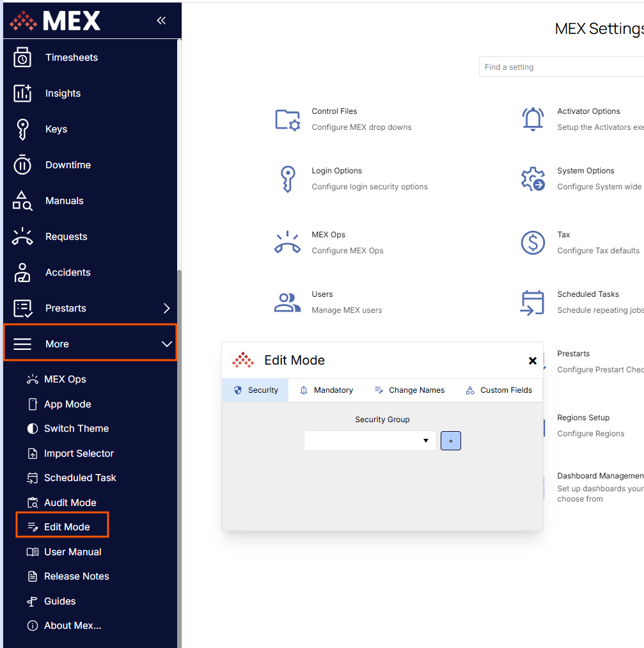Select Edit Mode menu entry
This screenshot has width=644, height=648.
click(63, 525)
